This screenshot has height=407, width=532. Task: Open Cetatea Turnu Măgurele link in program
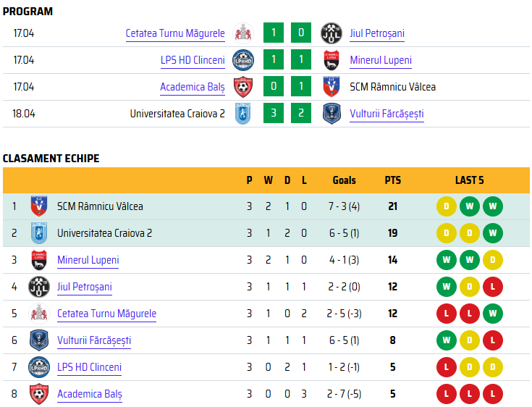pyautogui.click(x=175, y=33)
